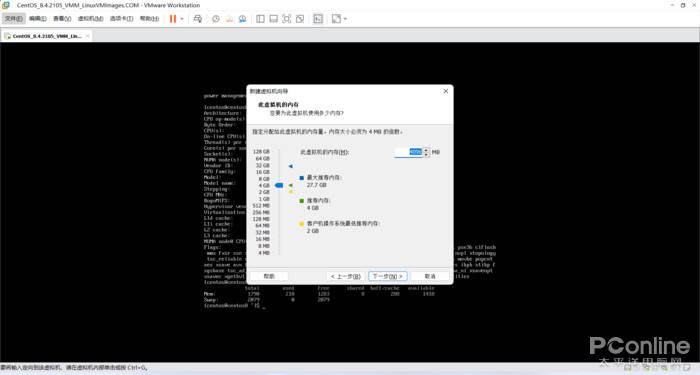Minimize the VMware Workstation window
The image size is (700, 375).
[x=672, y=5]
